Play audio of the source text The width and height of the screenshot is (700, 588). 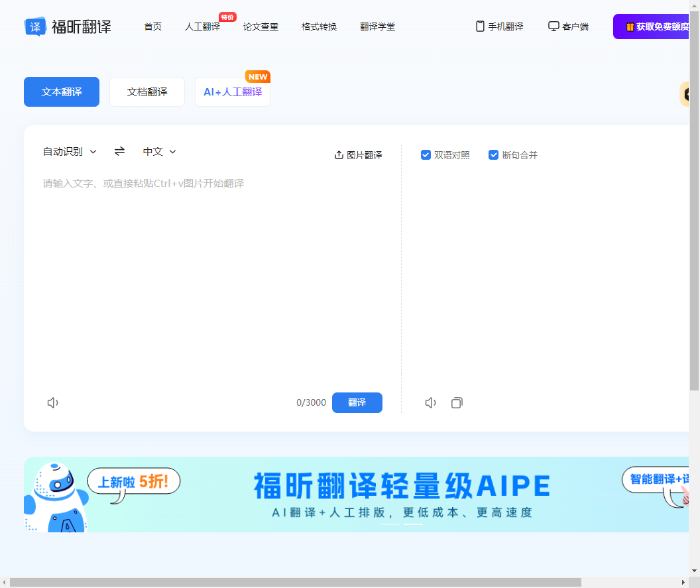click(52, 402)
